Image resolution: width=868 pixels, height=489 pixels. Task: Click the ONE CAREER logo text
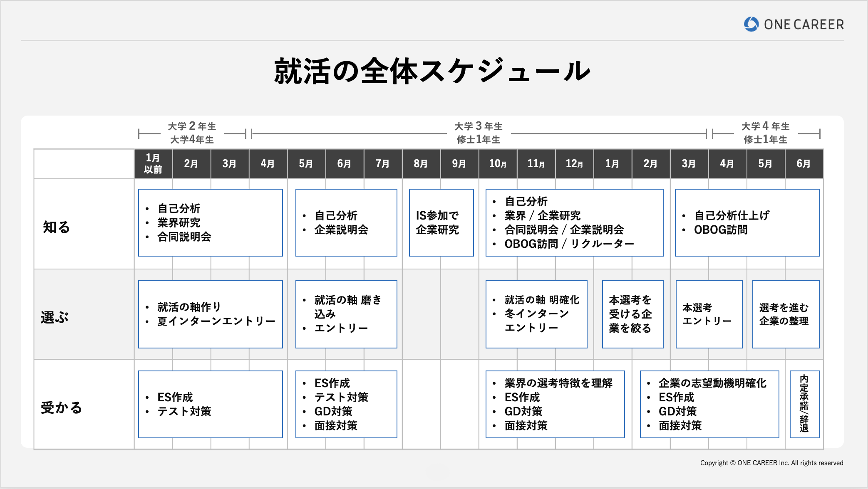tap(803, 25)
